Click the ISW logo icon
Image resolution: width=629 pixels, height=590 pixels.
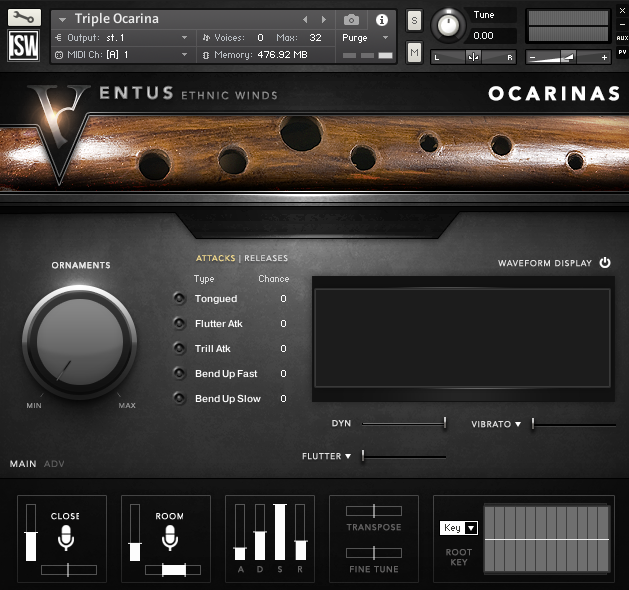coord(24,45)
